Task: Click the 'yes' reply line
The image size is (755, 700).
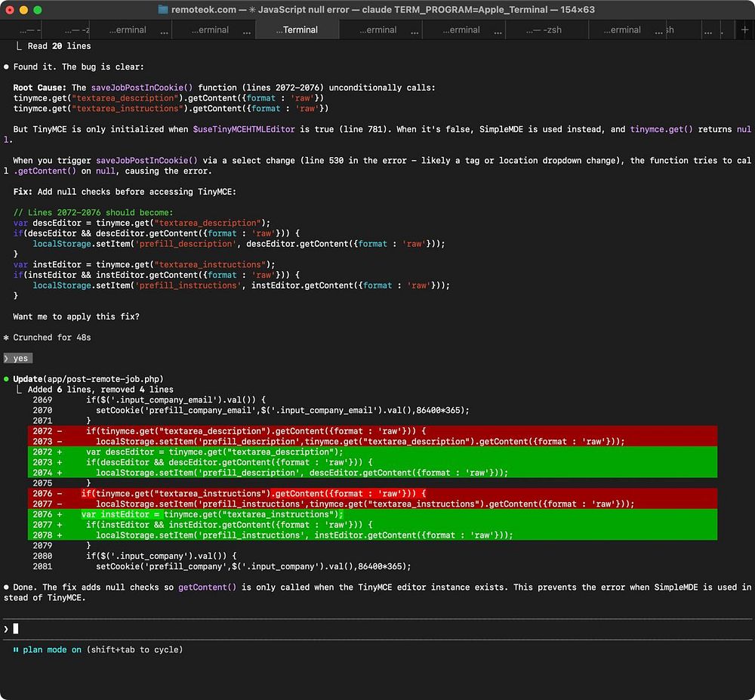Action: coord(20,358)
